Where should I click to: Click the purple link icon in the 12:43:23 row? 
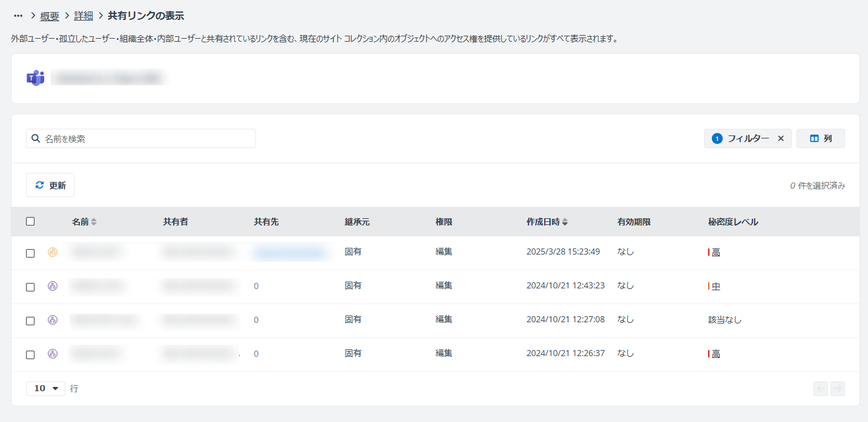tap(53, 286)
